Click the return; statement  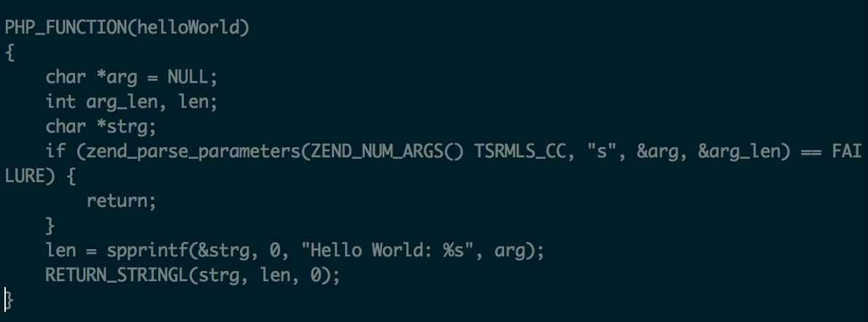coord(122,201)
